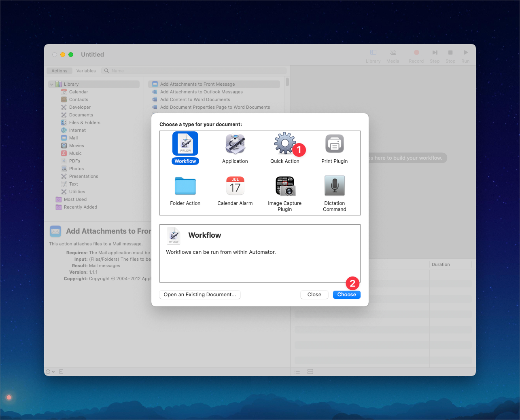The image size is (520, 420).
Task: Choose the Quick Action document type
Action: pyautogui.click(x=284, y=144)
